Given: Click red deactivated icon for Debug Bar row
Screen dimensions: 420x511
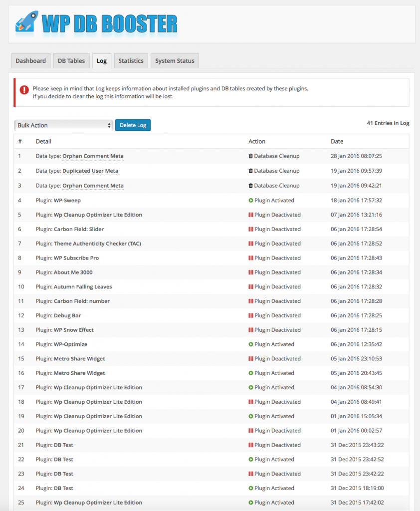Looking at the screenshot, I should [250, 315].
